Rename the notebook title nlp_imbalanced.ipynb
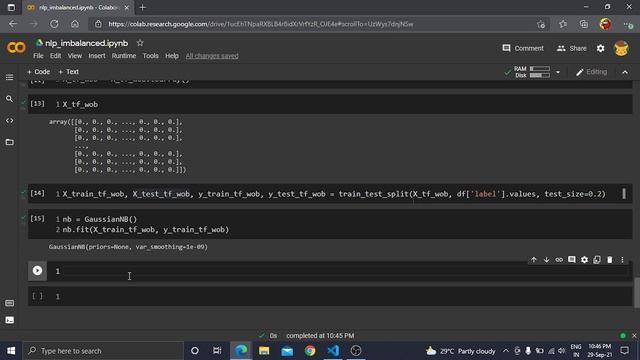The height and width of the screenshot is (360, 640). coord(87,43)
